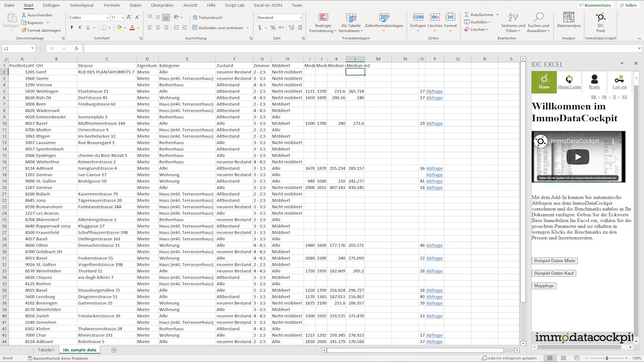Expand the number format Standard dropdown
Viewport: 644px width, 362px height.
point(301,17)
